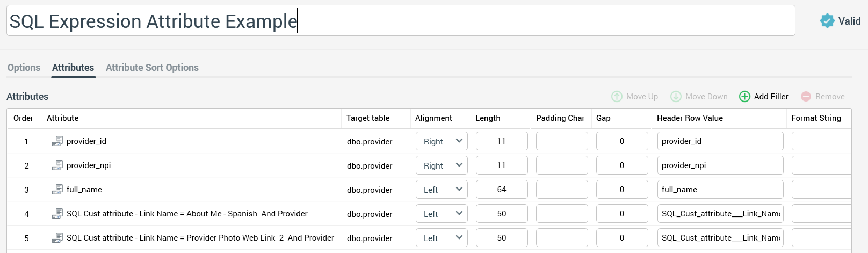Click the Header Row Value field for provider_npi
The height and width of the screenshot is (253, 868).
pyautogui.click(x=720, y=165)
